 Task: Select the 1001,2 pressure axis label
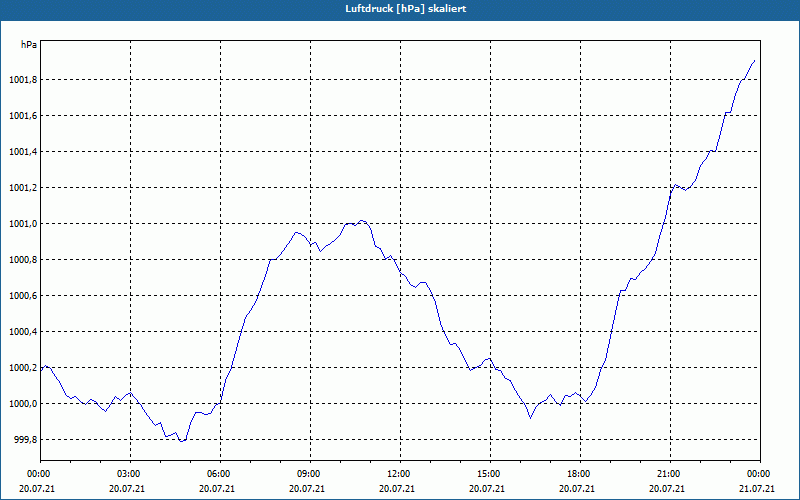coord(23,188)
